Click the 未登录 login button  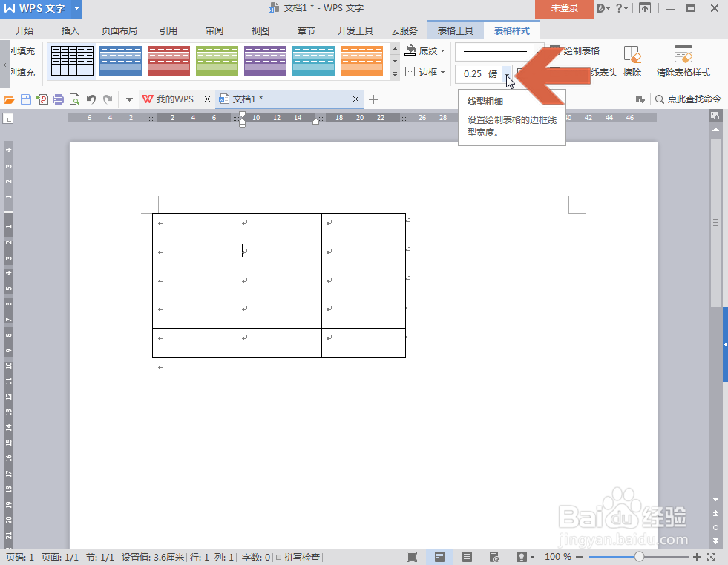pyautogui.click(x=564, y=8)
